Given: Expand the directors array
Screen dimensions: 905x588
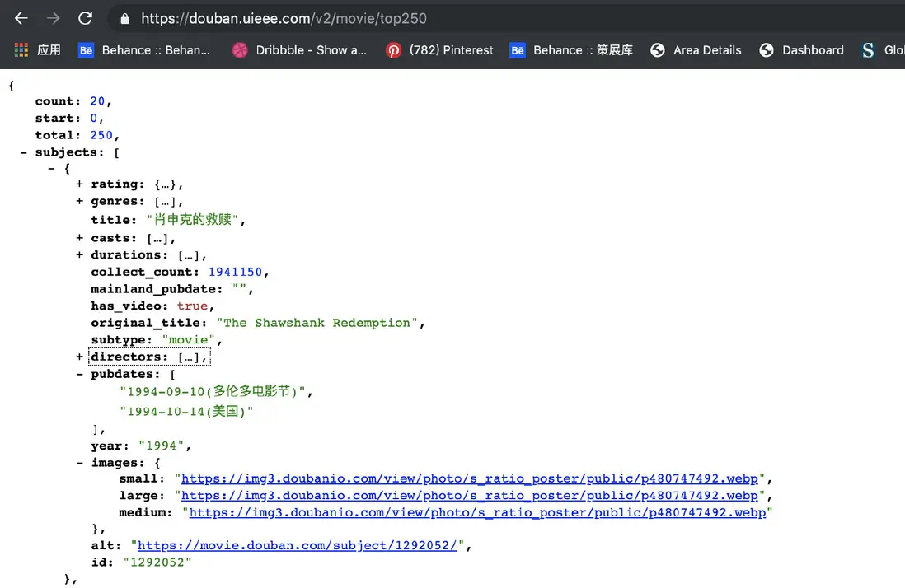Looking at the screenshot, I should coord(80,357).
